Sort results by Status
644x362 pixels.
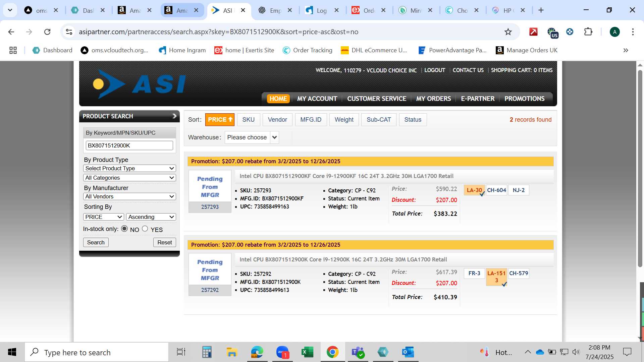pos(413,120)
